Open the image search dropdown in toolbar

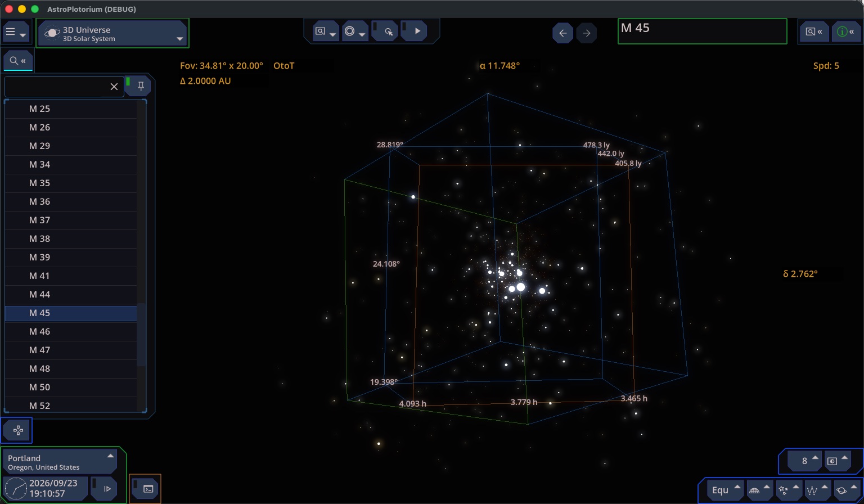(x=326, y=31)
